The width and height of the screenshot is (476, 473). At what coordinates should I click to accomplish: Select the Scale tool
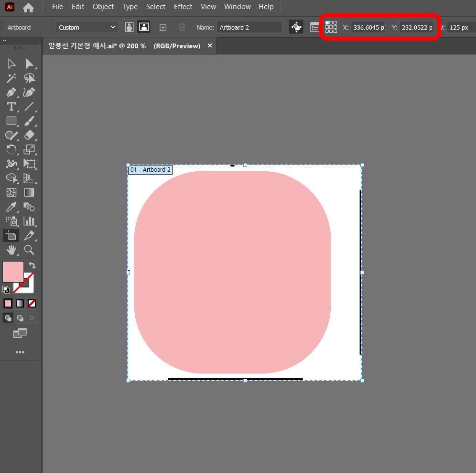(x=29, y=150)
